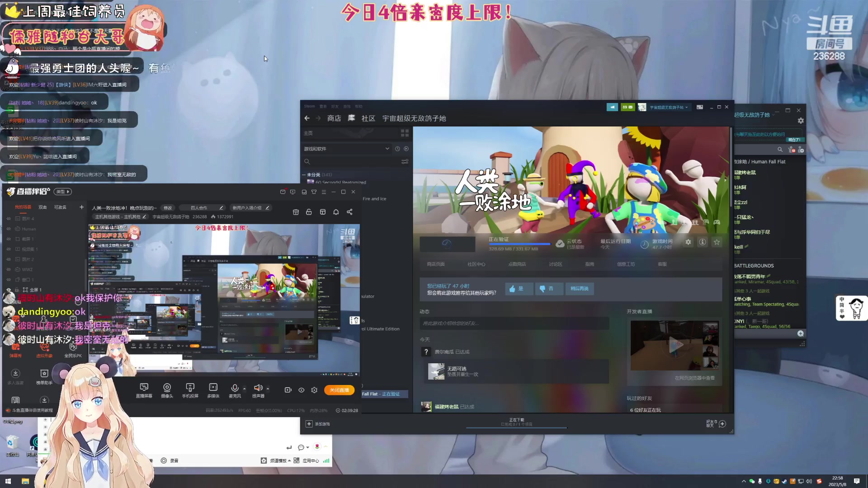Image resolution: width=868 pixels, height=488 pixels.
Task: Add multimedia source (多媒体)
Action: [213, 390]
